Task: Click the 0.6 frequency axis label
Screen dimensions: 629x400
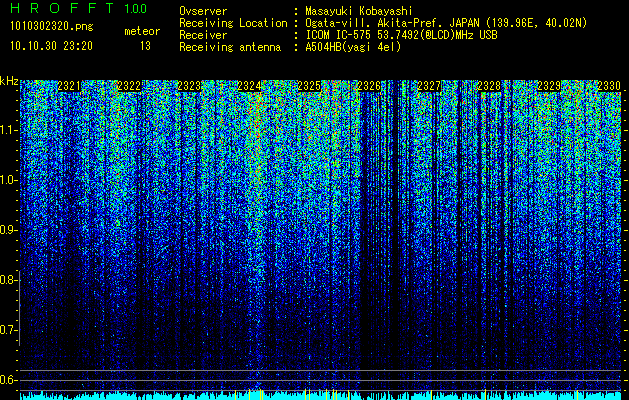Action: 8,380
